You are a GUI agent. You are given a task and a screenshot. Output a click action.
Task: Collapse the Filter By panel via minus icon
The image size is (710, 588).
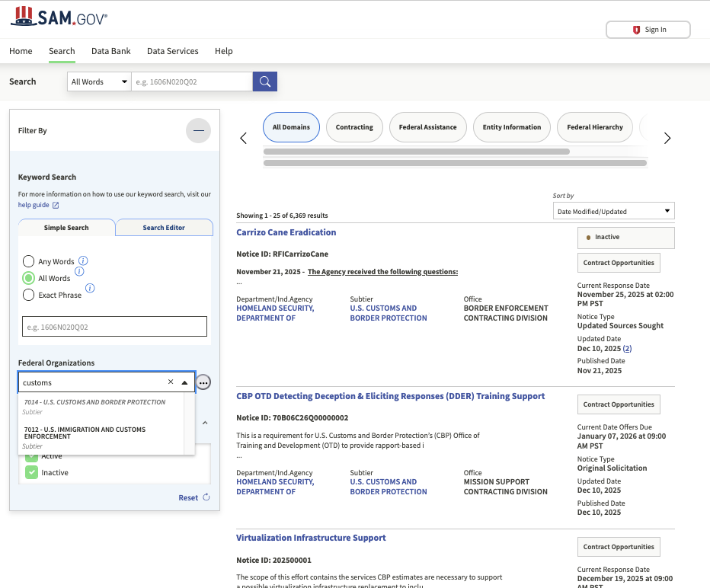(x=198, y=130)
